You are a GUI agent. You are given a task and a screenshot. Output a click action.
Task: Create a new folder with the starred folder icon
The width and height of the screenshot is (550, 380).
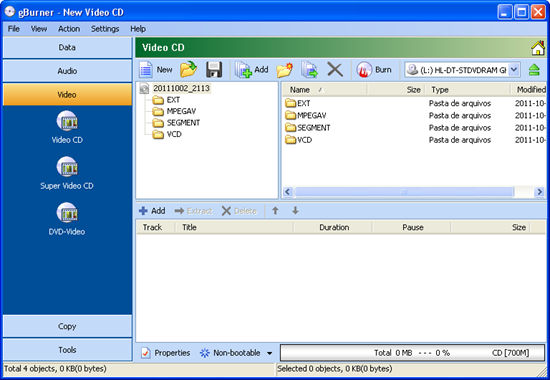coord(284,69)
